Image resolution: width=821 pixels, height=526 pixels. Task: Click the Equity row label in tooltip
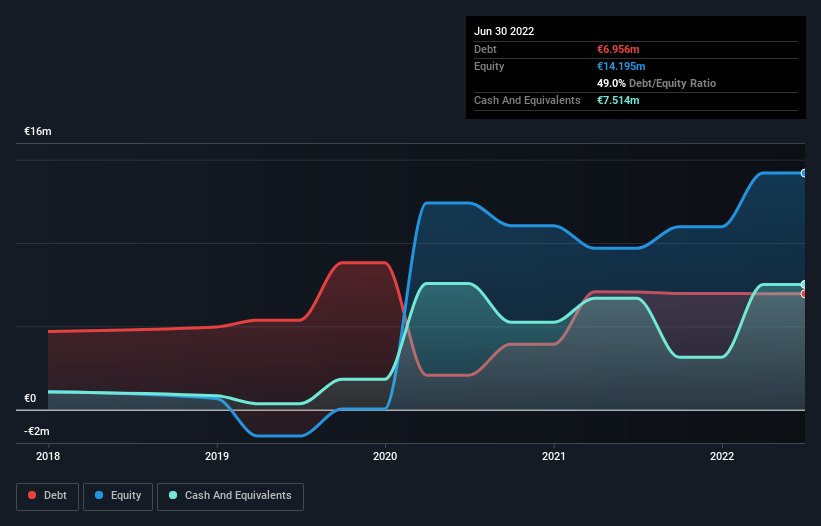489,66
